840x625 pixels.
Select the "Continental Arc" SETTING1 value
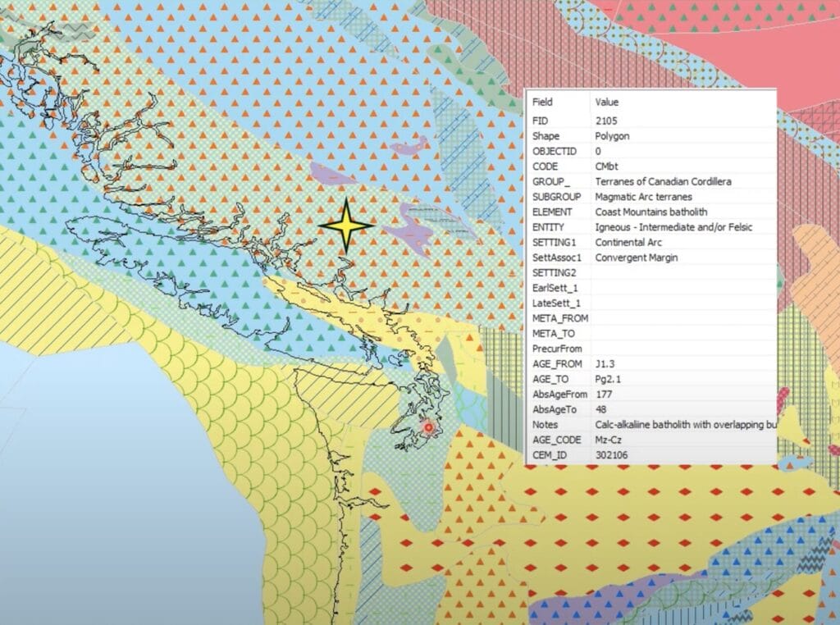tap(630, 243)
